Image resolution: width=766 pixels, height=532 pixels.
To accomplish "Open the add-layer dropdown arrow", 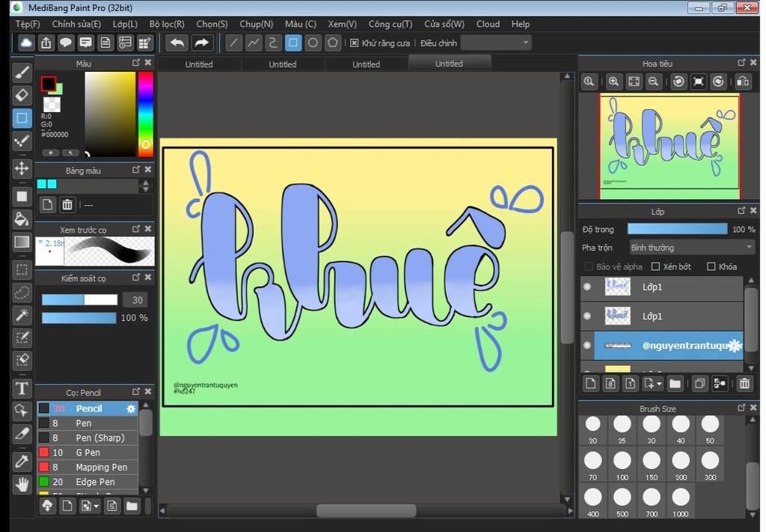I will pyautogui.click(x=660, y=384).
